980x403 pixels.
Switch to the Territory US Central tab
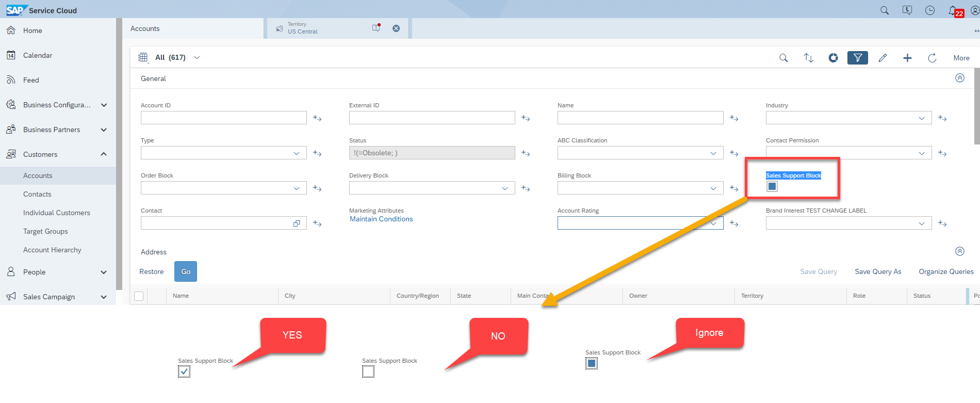pos(337,28)
